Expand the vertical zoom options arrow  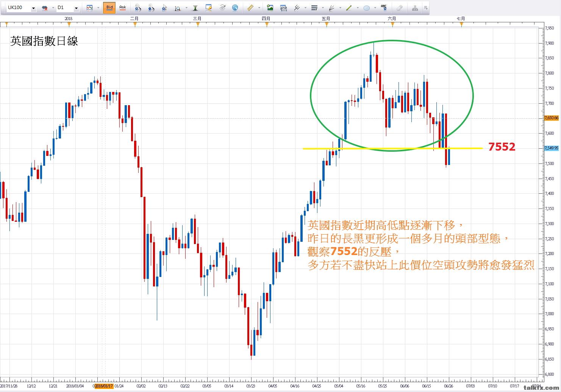[x=186, y=8]
